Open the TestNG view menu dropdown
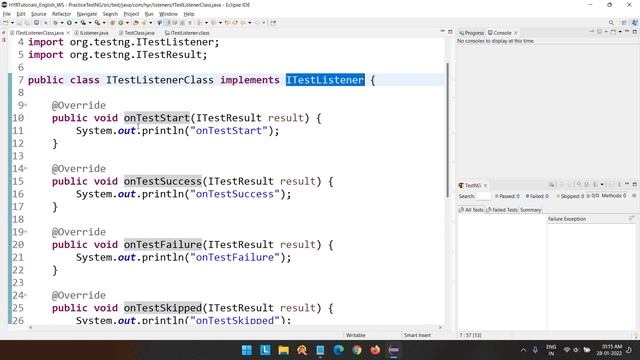Image resolution: width=640 pixels, height=360 pixels. (602, 184)
